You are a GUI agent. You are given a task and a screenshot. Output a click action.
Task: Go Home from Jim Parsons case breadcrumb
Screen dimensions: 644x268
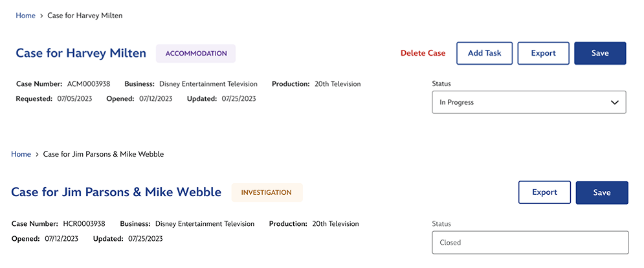[x=21, y=154]
